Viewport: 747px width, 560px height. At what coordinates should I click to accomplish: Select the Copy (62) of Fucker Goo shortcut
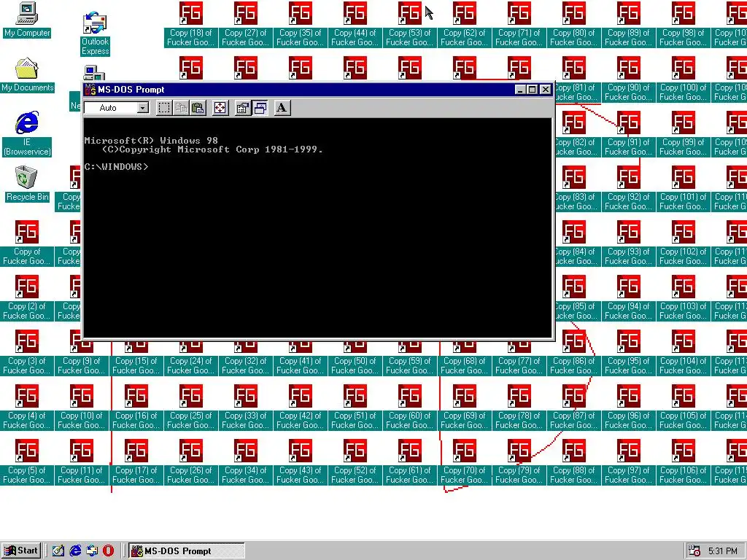[x=465, y=24]
